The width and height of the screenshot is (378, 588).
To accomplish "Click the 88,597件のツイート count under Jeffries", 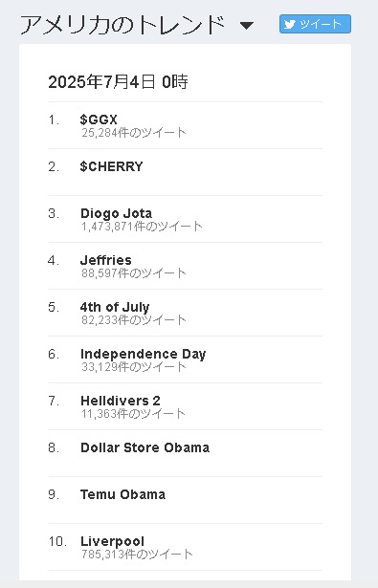I will (x=134, y=273).
